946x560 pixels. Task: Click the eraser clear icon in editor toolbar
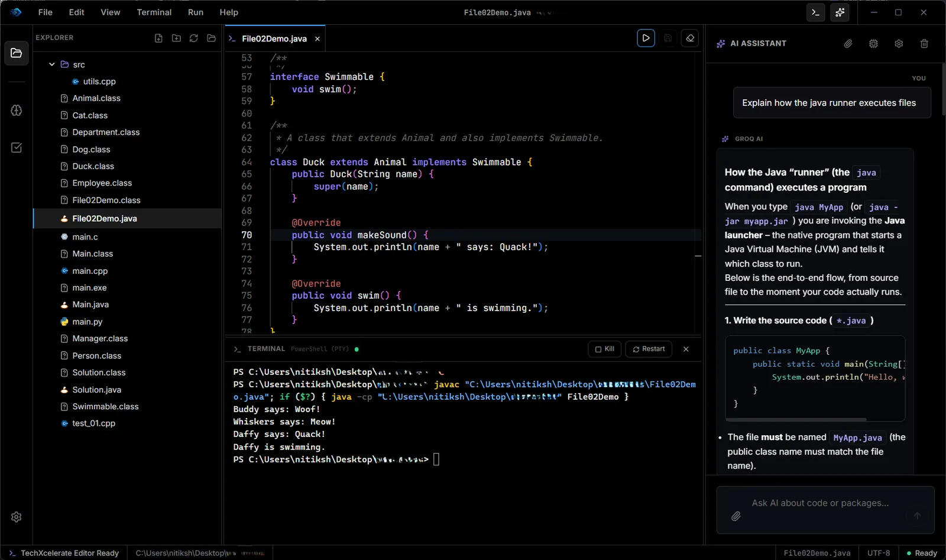coord(689,38)
